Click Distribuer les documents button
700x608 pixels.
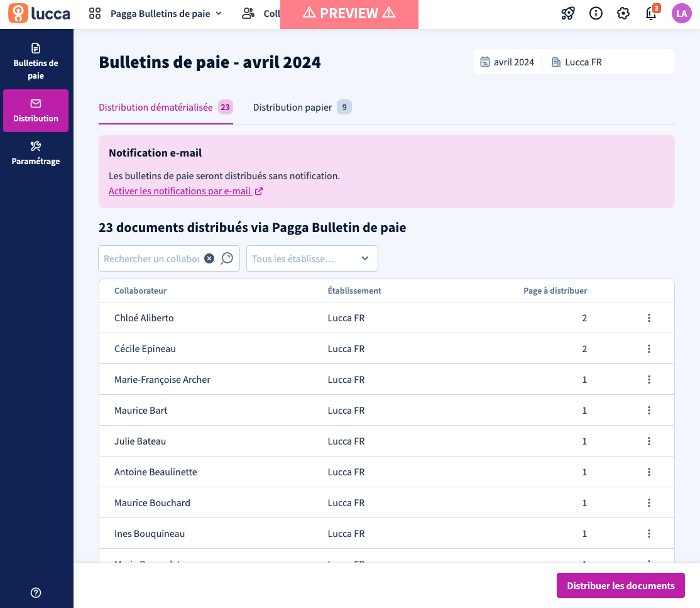pos(621,585)
